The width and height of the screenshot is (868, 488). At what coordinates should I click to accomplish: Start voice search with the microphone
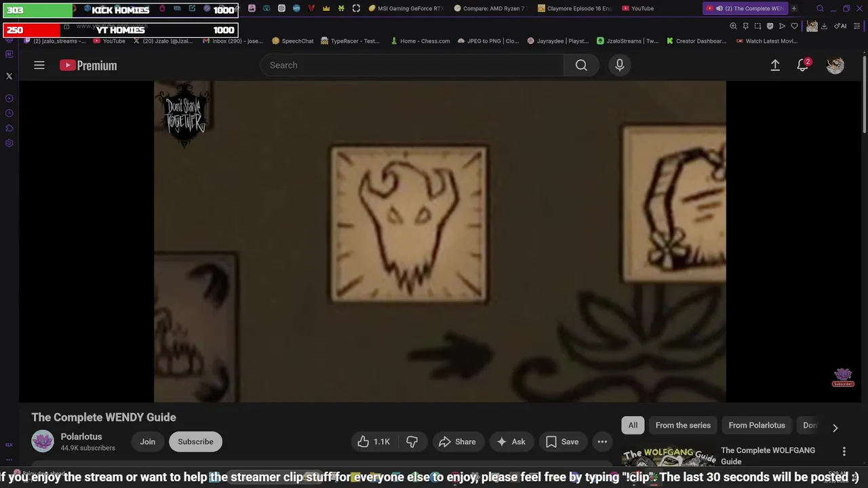(x=619, y=65)
